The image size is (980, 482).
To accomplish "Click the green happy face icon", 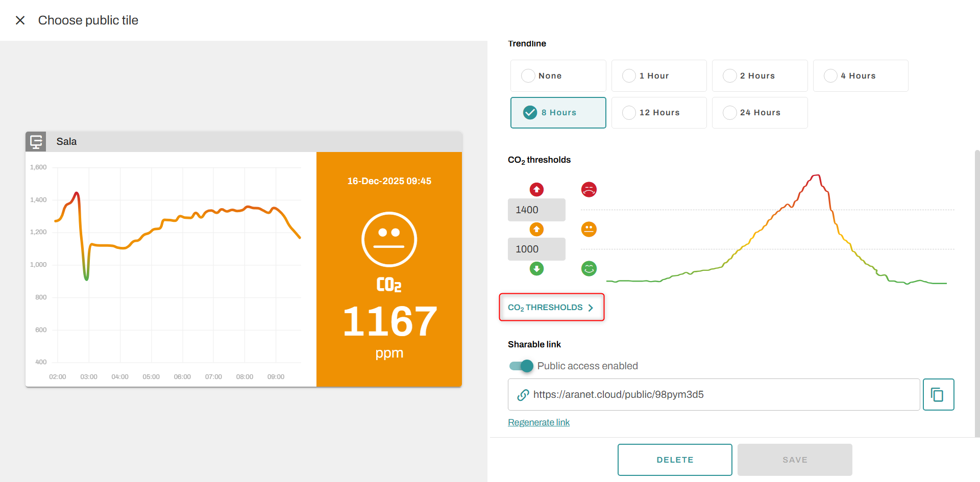I will (x=589, y=269).
